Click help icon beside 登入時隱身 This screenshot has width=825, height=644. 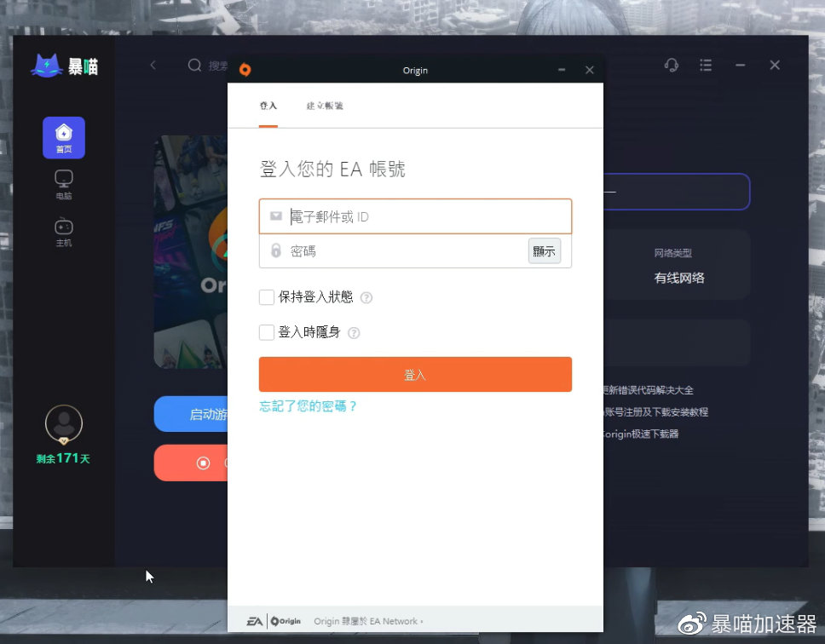[x=354, y=333]
